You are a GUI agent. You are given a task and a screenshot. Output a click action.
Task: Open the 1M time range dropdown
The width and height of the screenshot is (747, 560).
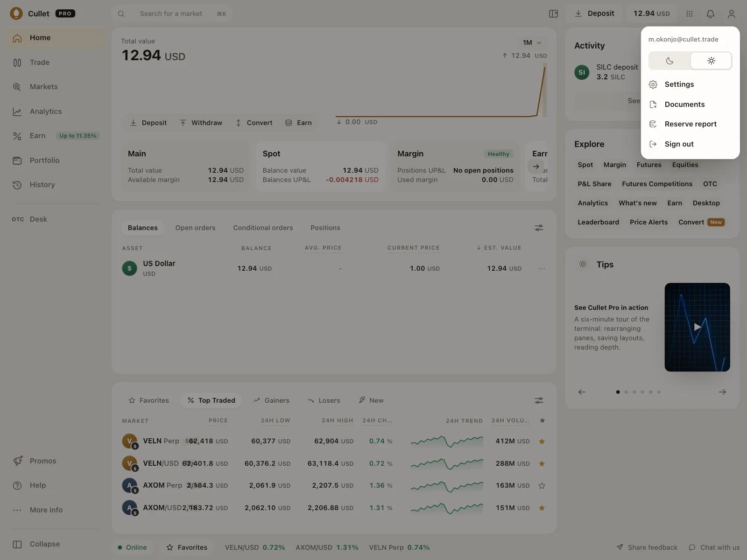[532, 42]
